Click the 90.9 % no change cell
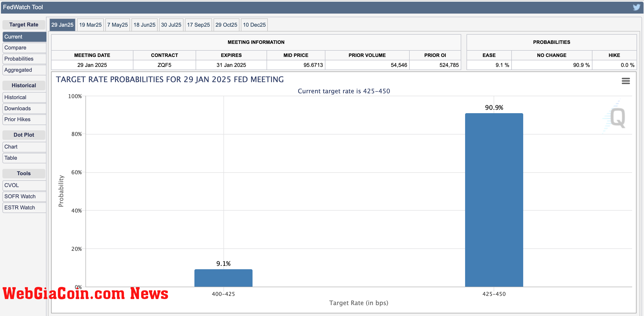Image resolution: width=644 pixels, height=316 pixels. (x=552, y=65)
